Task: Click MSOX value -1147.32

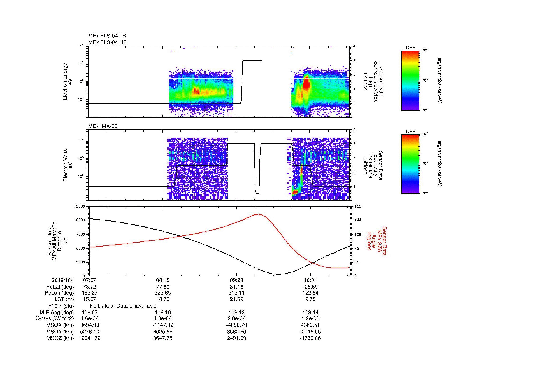Action: click(x=163, y=325)
